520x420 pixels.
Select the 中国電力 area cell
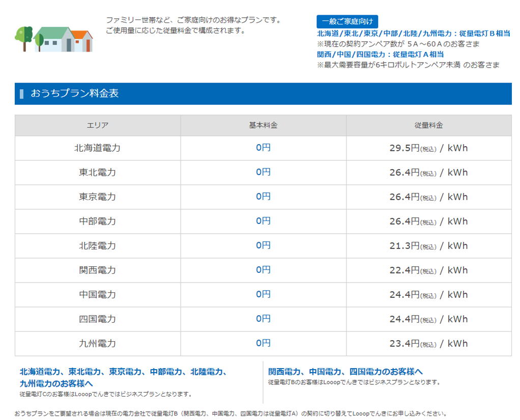(98, 295)
